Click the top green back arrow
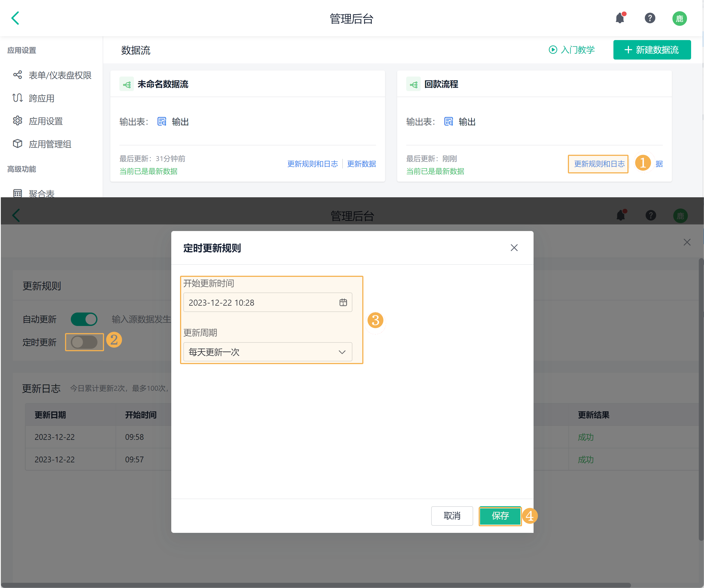The height and width of the screenshot is (588, 704). click(15, 18)
